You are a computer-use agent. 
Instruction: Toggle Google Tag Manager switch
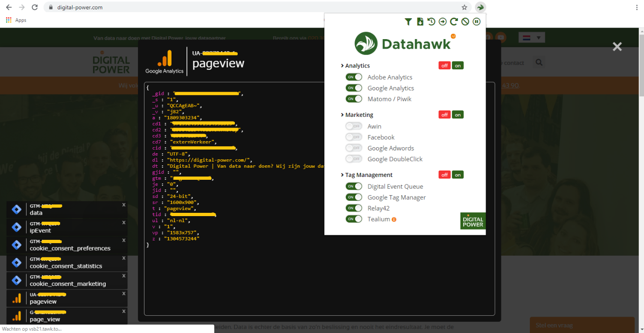(354, 197)
